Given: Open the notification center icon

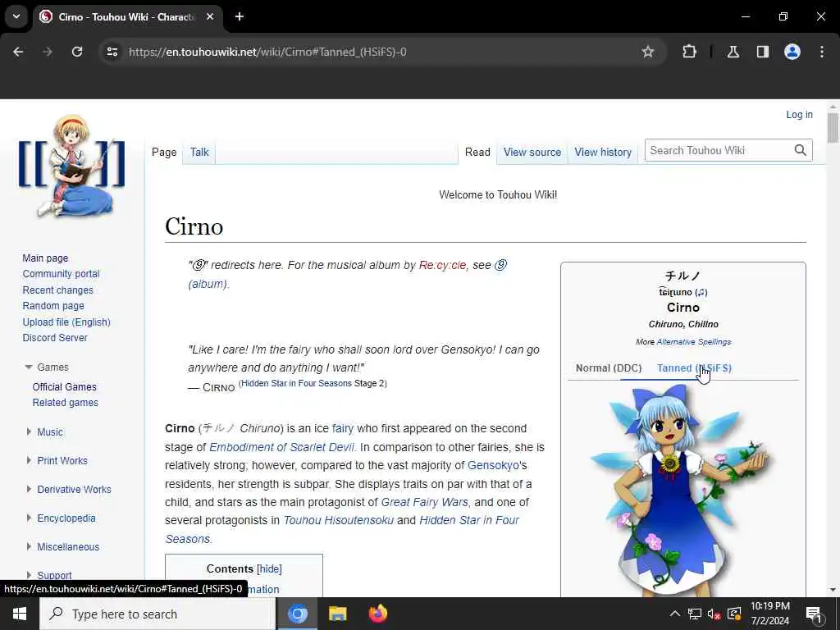Looking at the screenshot, I should [x=814, y=614].
